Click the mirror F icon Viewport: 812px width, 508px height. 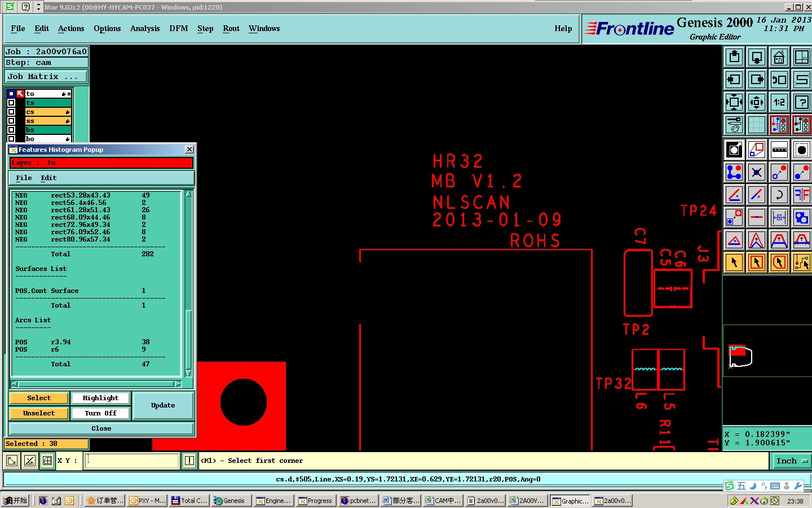(x=802, y=195)
